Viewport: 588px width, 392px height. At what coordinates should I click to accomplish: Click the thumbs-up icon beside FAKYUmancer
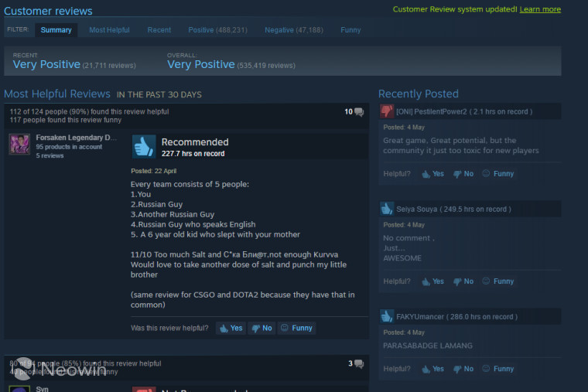(x=387, y=316)
